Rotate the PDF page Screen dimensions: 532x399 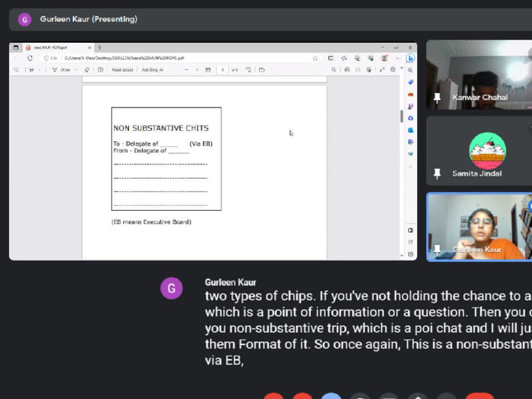tap(249, 69)
